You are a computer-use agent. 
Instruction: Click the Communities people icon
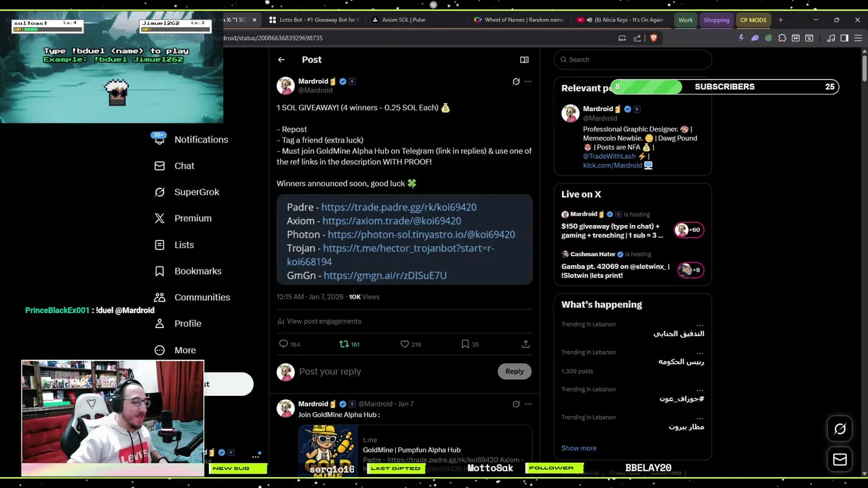[x=159, y=298]
